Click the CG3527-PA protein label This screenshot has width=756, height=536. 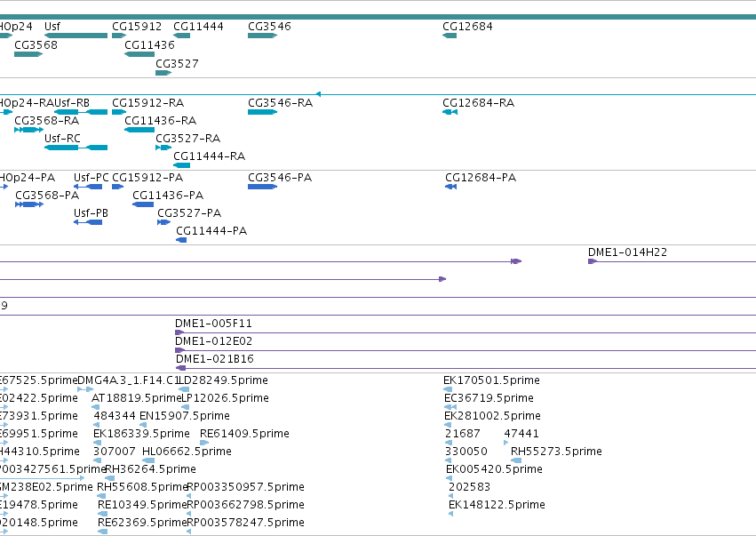[189, 213]
